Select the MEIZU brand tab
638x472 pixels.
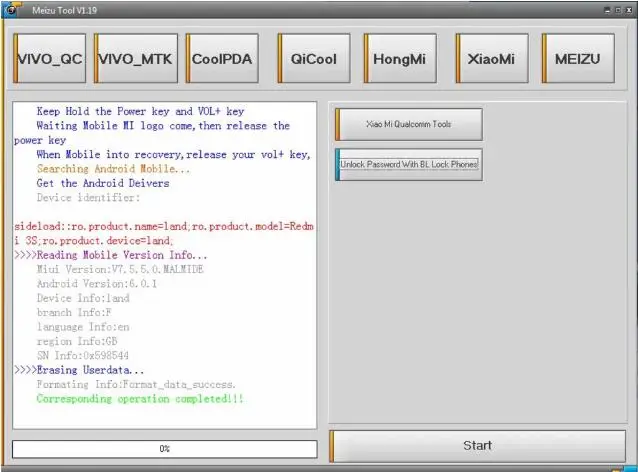pyautogui.click(x=578, y=59)
